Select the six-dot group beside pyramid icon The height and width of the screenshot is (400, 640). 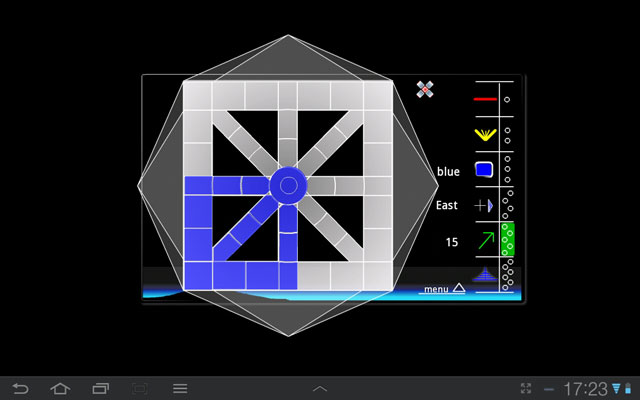point(508,274)
